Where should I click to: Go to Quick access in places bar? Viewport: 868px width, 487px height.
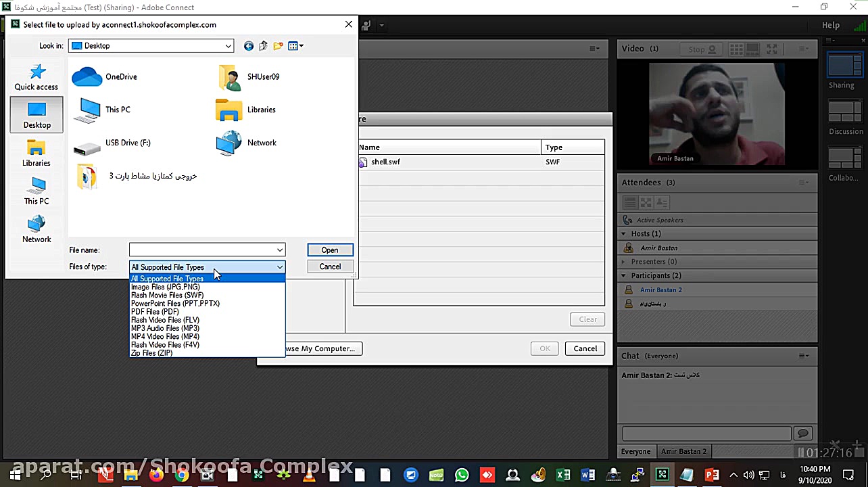pos(37,78)
